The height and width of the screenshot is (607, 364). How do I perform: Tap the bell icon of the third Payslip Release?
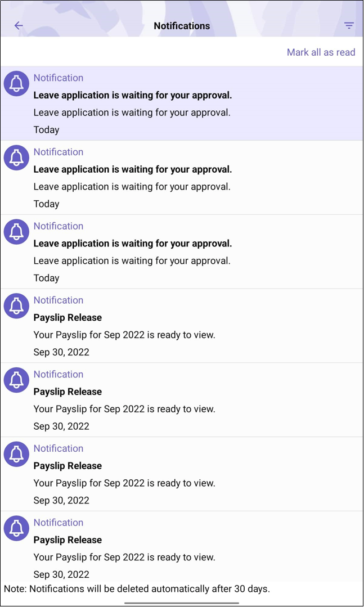point(16,454)
